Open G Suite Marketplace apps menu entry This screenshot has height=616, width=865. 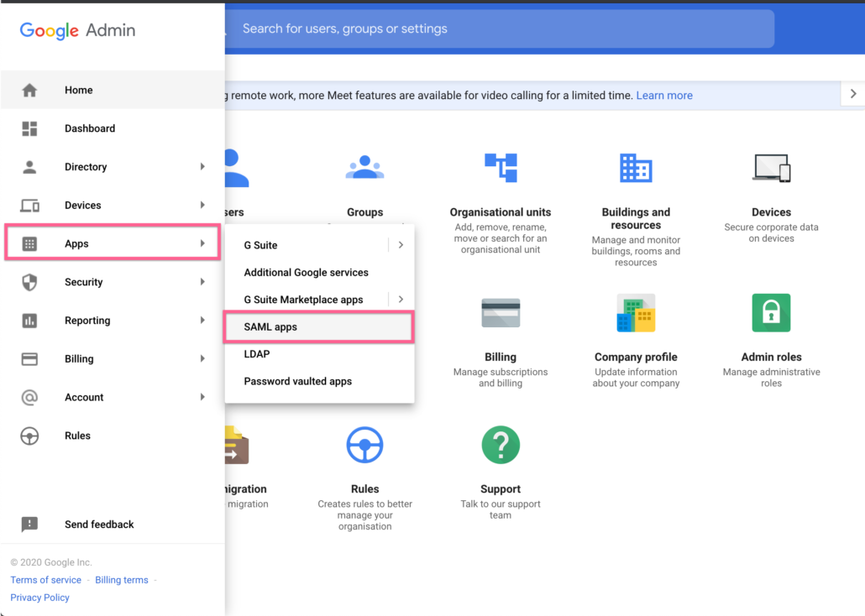click(303, 300)
